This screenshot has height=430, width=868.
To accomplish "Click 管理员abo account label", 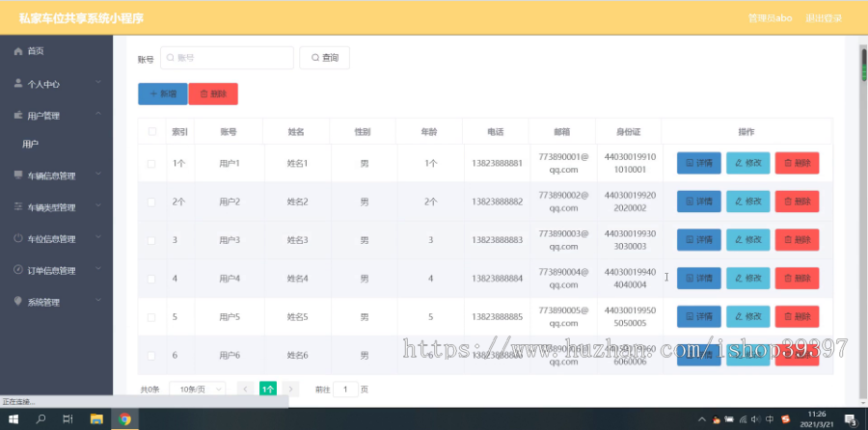I will pos(770,18).
